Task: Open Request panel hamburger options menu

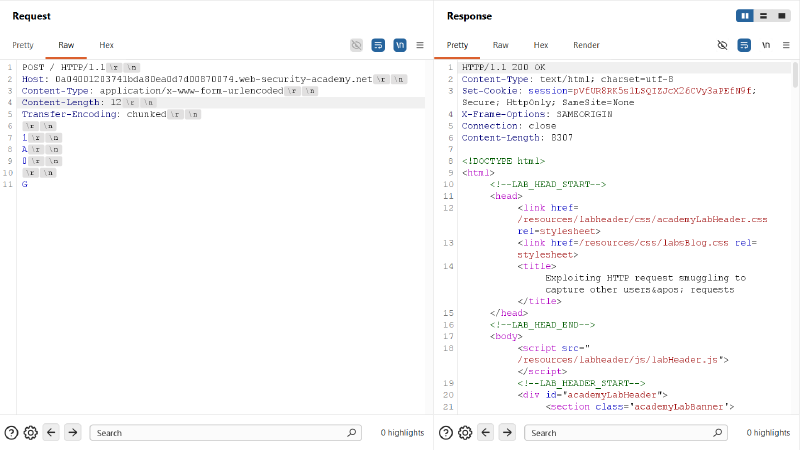Action: (420, 45)
